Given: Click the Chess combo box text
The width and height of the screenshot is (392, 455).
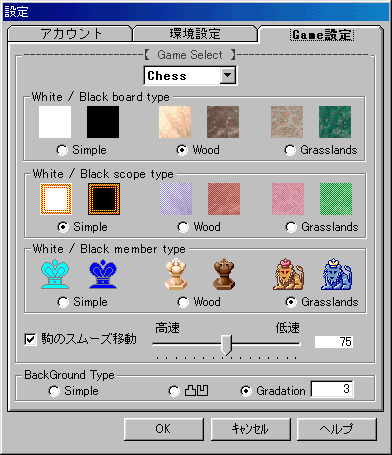Looking at the screenshot, I should click(167, 76).
